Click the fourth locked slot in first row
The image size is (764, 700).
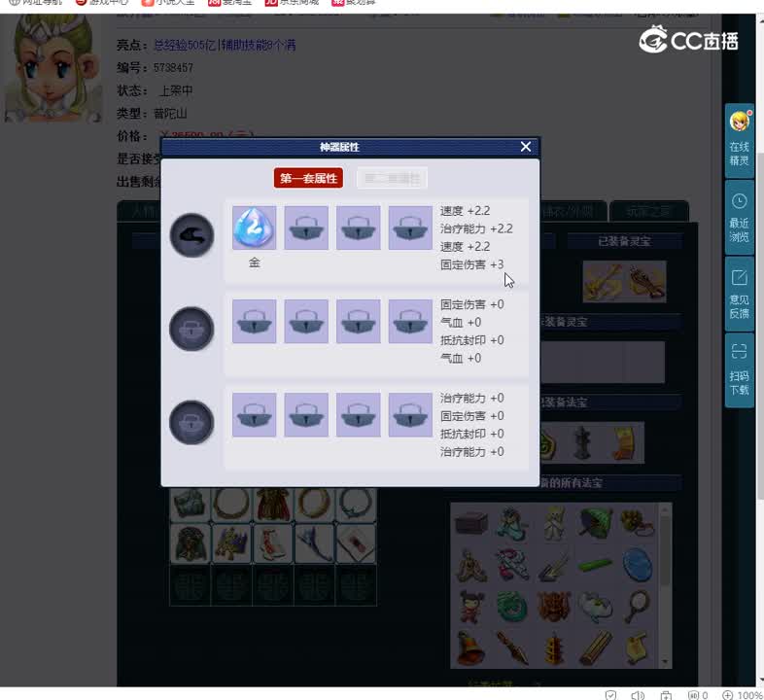pos(410,227)
